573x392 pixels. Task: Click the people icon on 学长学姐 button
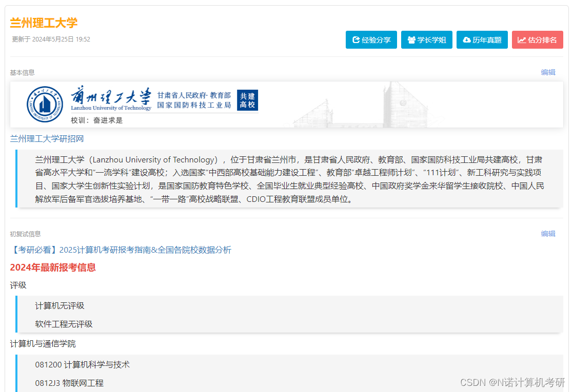411,40
